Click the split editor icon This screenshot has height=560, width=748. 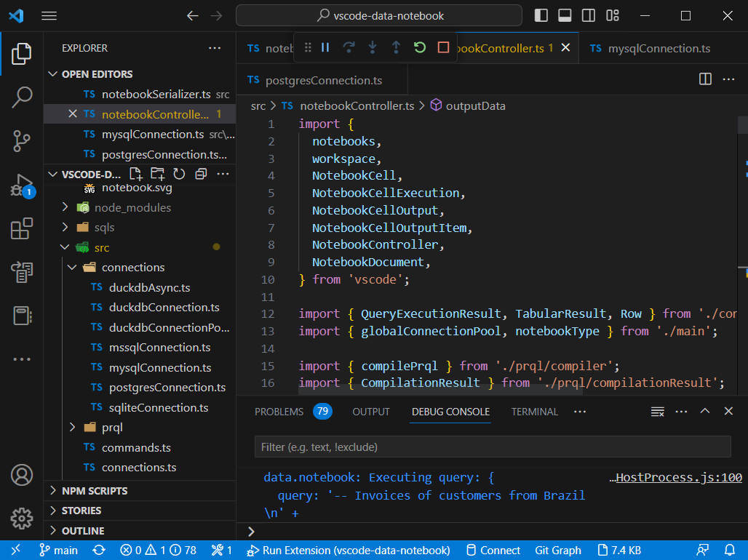point(705,79)
